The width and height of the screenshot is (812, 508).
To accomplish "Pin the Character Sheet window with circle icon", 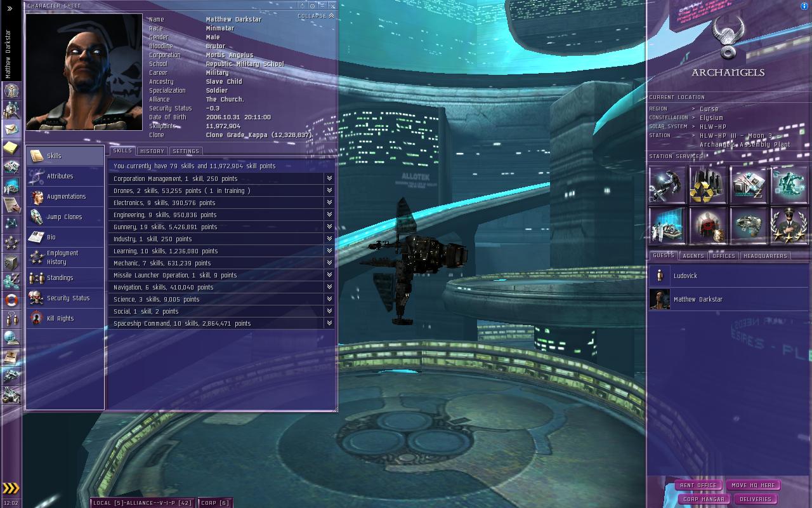I will click(x=312, y=6).
